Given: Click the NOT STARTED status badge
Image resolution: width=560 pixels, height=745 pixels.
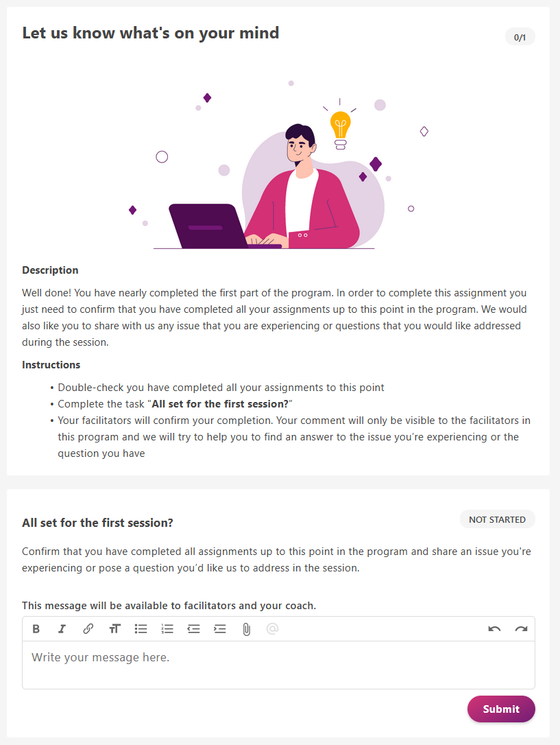Looking at the screenshot, I should pyautogui.click(x=498, y=519).
